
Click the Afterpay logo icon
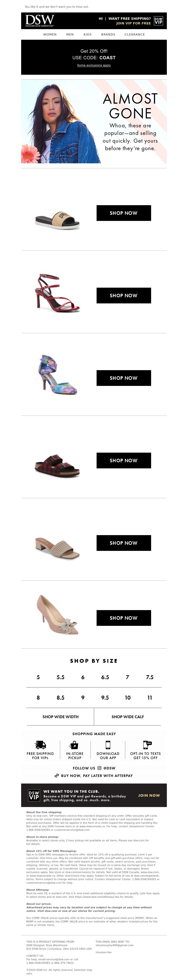click(57, 775)
